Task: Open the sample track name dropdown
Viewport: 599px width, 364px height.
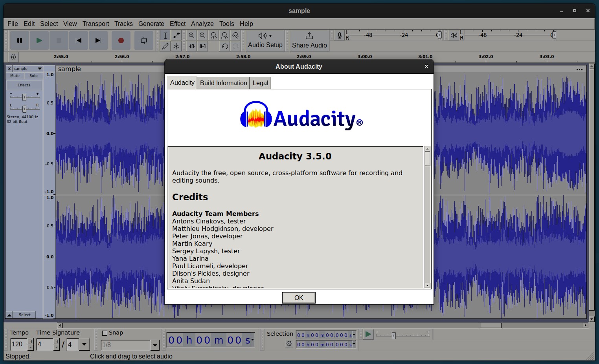Action: pos(28,69)
